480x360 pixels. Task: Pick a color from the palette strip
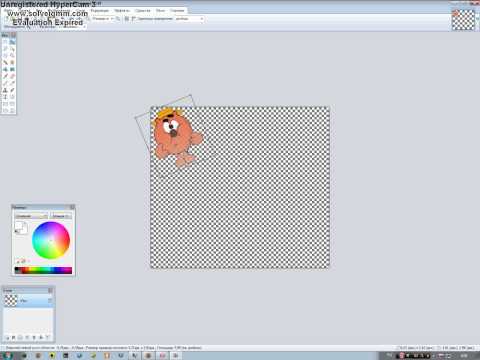tap(43, 270)
